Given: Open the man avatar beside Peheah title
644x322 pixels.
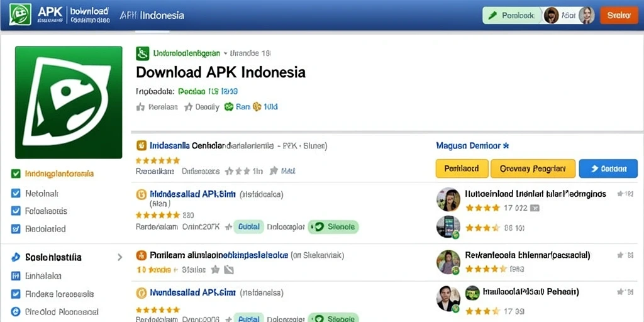Looking at the screenshot, I should [448, 298].
